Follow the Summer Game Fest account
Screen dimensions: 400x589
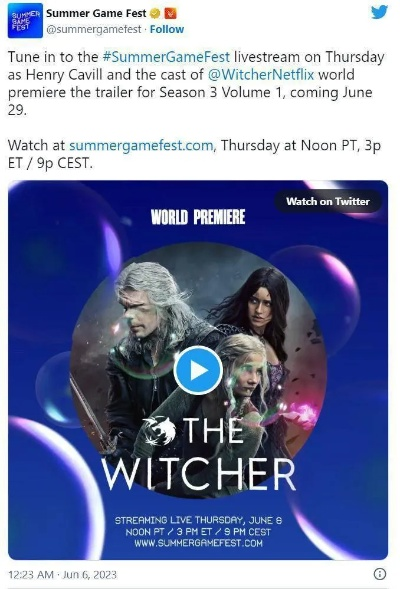click(x=167, y=29)
